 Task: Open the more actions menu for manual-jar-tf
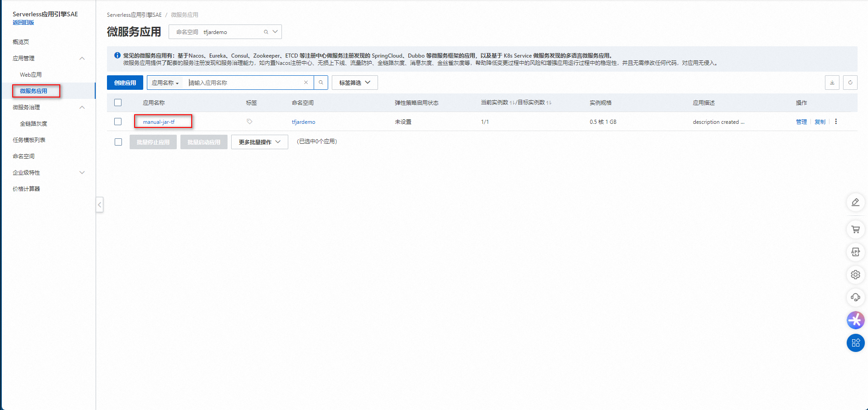coord(836,122)
